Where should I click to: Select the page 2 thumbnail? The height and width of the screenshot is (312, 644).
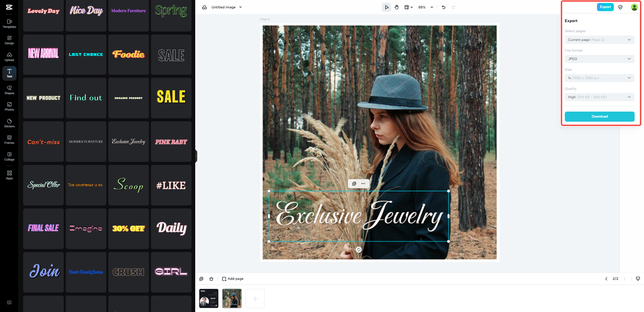(x=232, y=298)
